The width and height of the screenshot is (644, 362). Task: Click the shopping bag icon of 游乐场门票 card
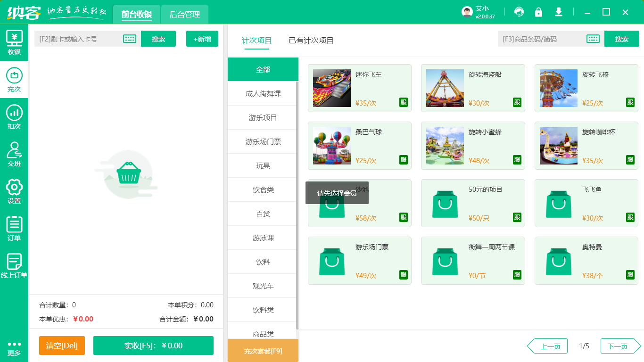pos(332,261)
